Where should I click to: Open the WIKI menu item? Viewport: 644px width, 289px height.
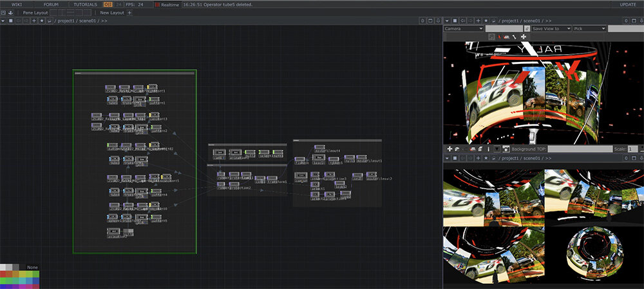pyautogui.click(x=17, y=5)
